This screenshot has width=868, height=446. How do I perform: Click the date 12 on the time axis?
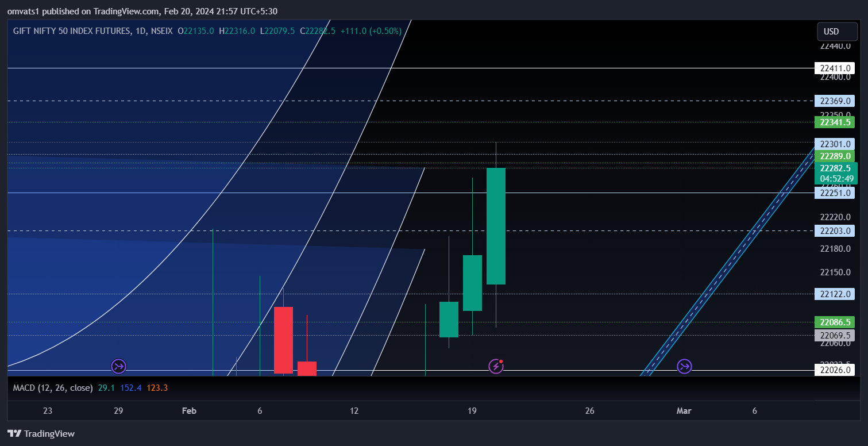pos(354,411)
